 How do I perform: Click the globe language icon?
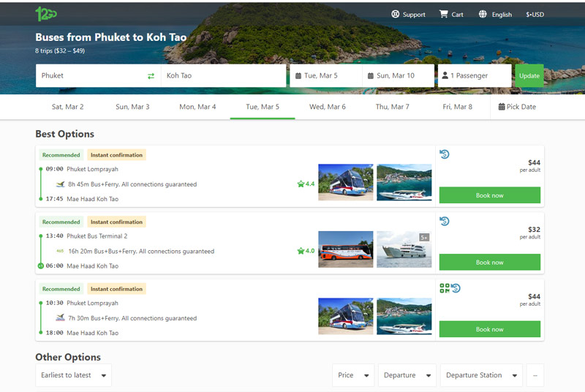[x=483, y=14]
